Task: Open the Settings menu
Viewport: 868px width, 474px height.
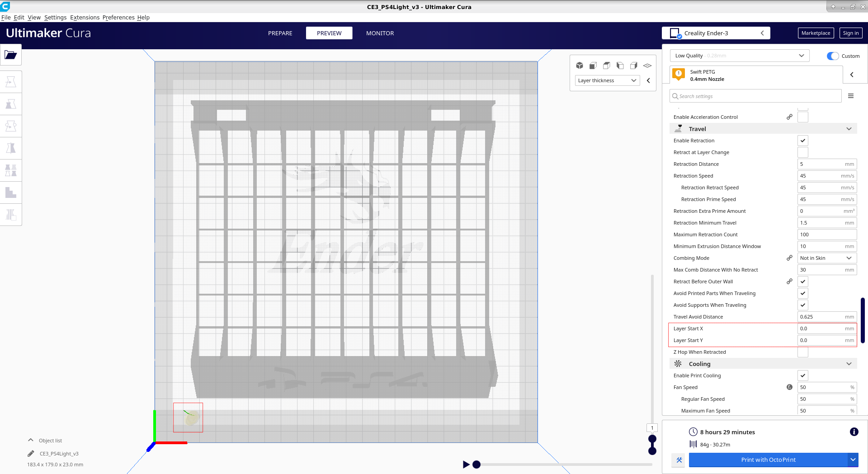Action: point(55,17)
